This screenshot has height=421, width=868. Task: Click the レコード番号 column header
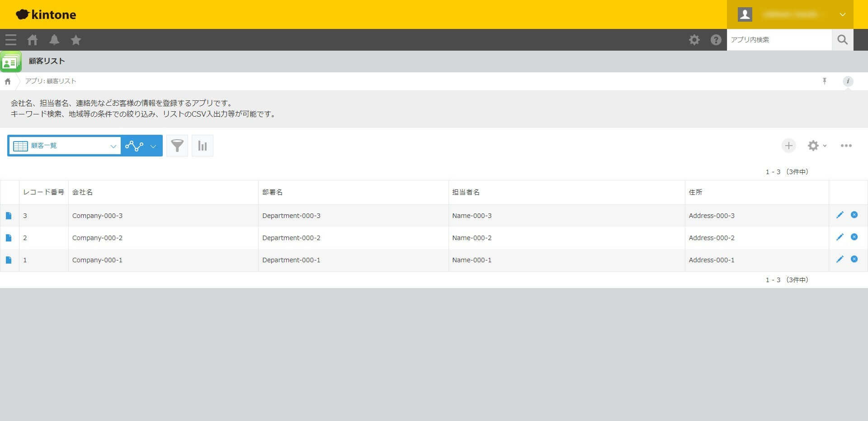coord(44,192)
